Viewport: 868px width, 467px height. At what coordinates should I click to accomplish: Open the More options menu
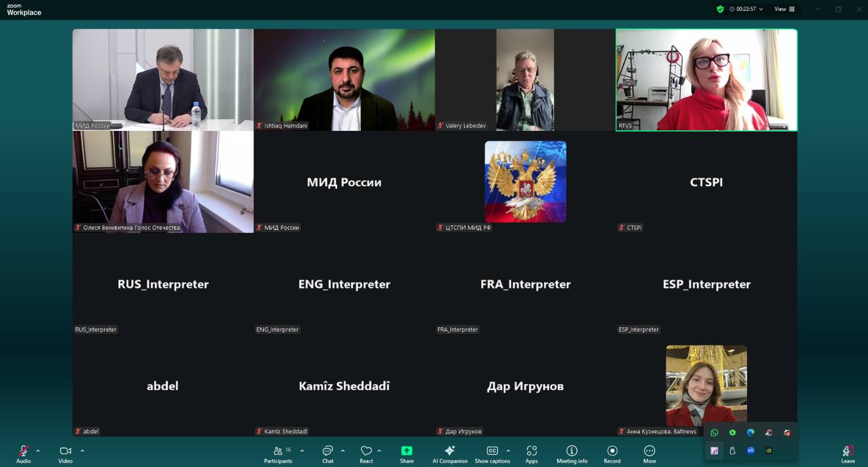649,453
